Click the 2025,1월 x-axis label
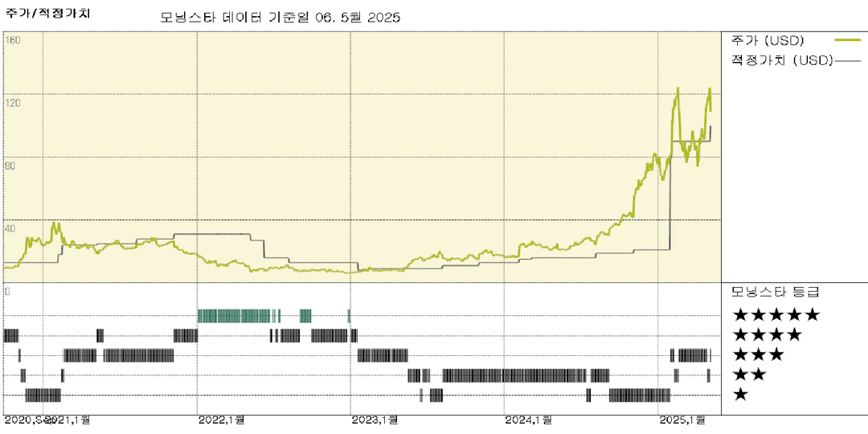 click(x=682, y=420)
